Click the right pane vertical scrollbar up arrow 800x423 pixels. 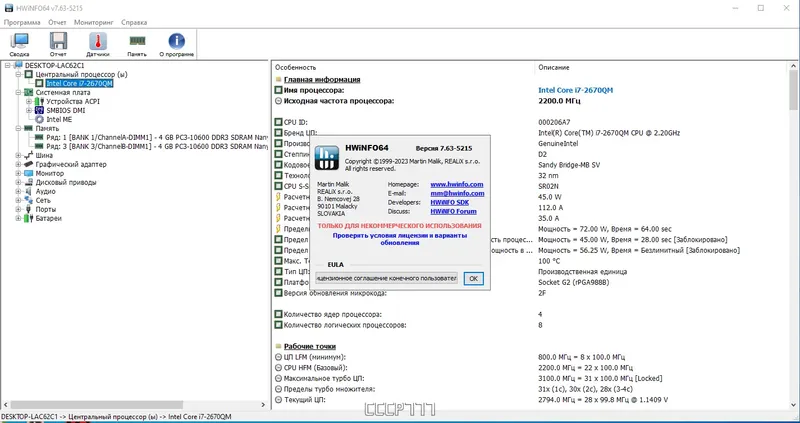pos(794,65)
